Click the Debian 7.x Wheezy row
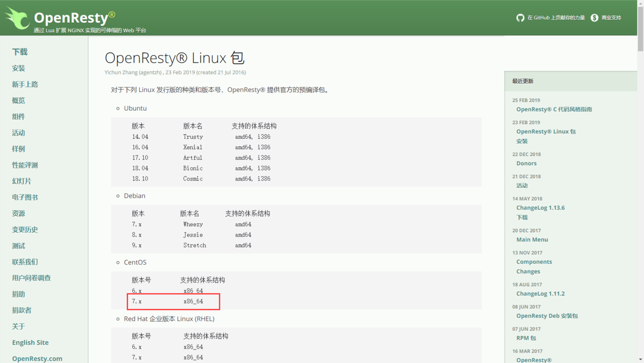Image resolution: width=644 pixels, height=363 pixels. [x=192, y=224]
